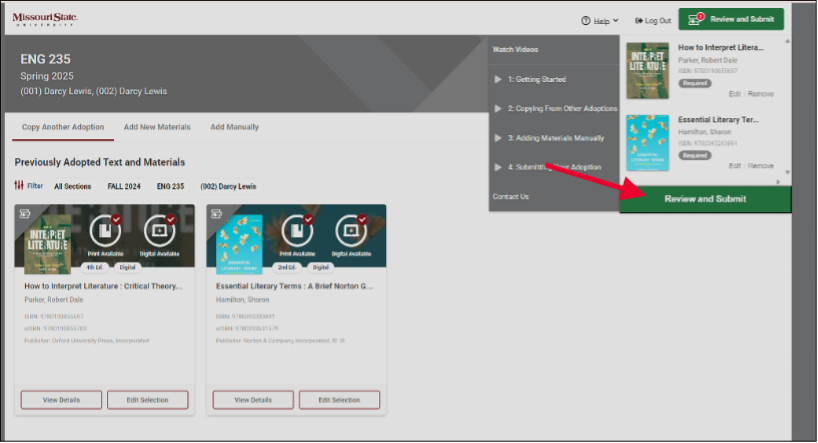Viewport: 818px width, 443px height.
Task: Click the play icon beside Getting Started
Action: (498, 79)
